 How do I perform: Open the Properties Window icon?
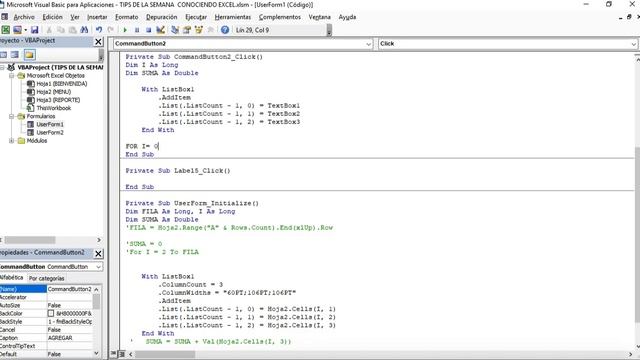point(187,30)
